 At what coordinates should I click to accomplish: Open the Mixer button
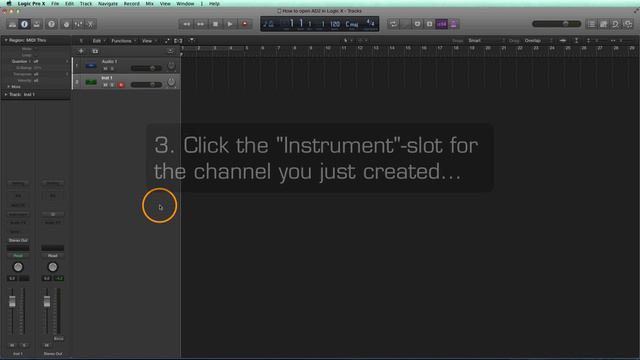[78, 24]
